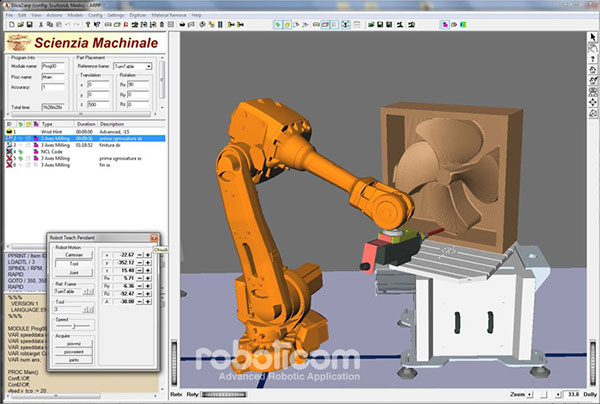The width and height of the screenshot is (600, 404).
Task: Click the green open folder toolbar icon
Action: coord(371,25)
